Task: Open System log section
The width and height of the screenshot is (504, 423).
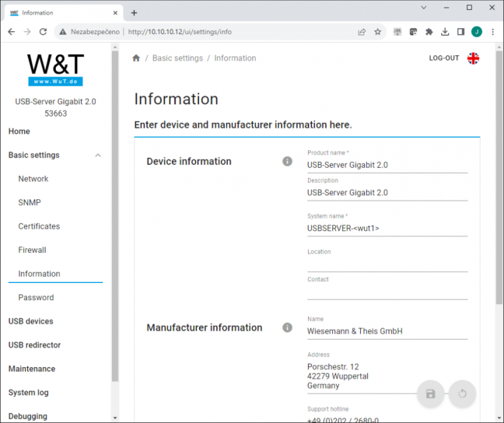Action: pyautogui.click(x=28, y=393)
